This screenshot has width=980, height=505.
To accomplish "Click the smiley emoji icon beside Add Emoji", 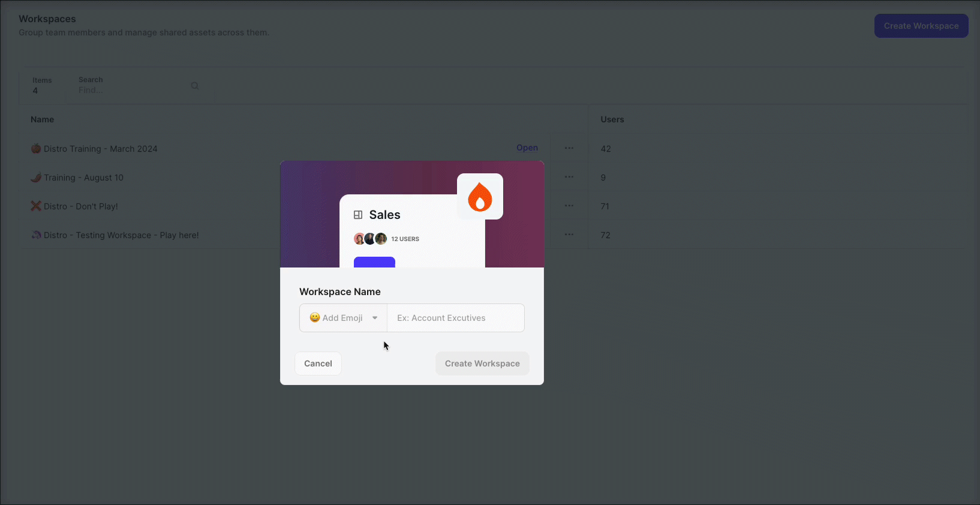I will (x=314, y=317).
